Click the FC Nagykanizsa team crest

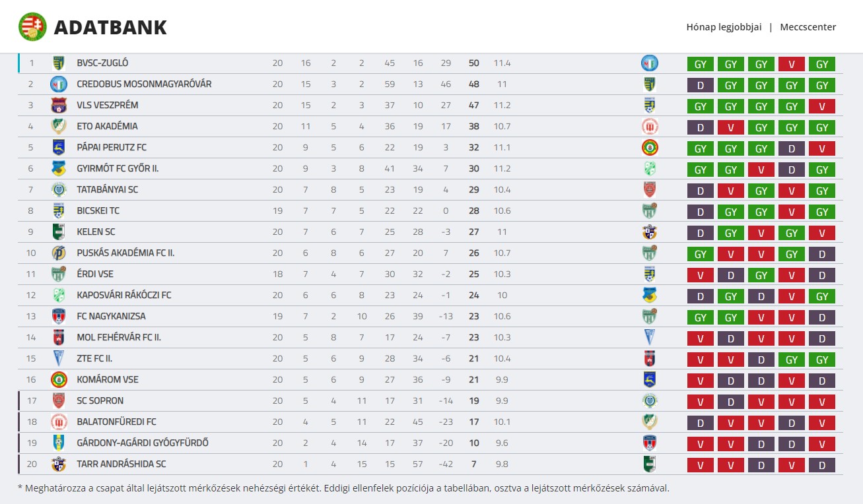point(59,317)
